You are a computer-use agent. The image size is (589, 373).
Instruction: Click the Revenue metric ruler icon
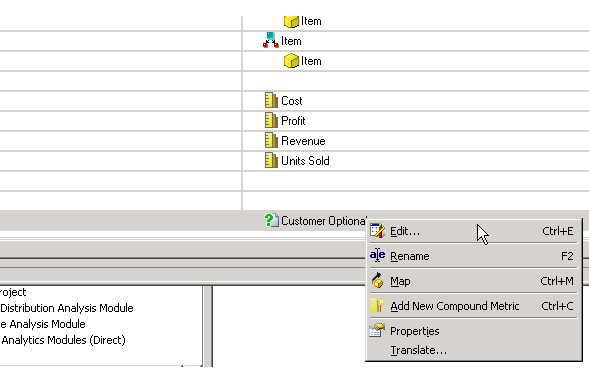271,140
